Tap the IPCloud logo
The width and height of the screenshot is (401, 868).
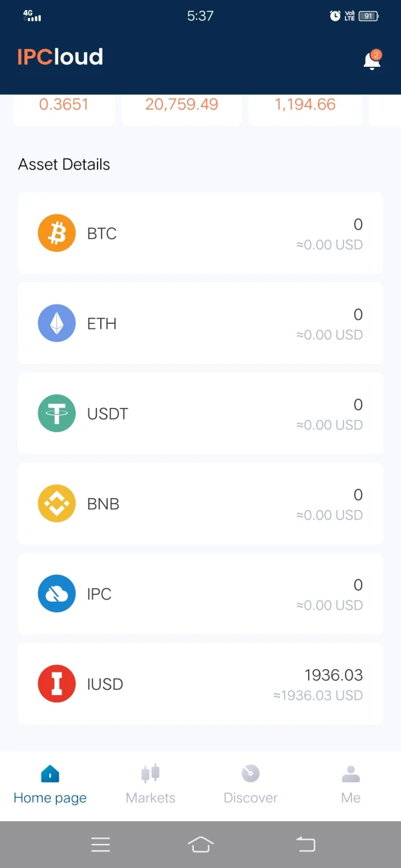pyautogui.click(x=60, y=57)
